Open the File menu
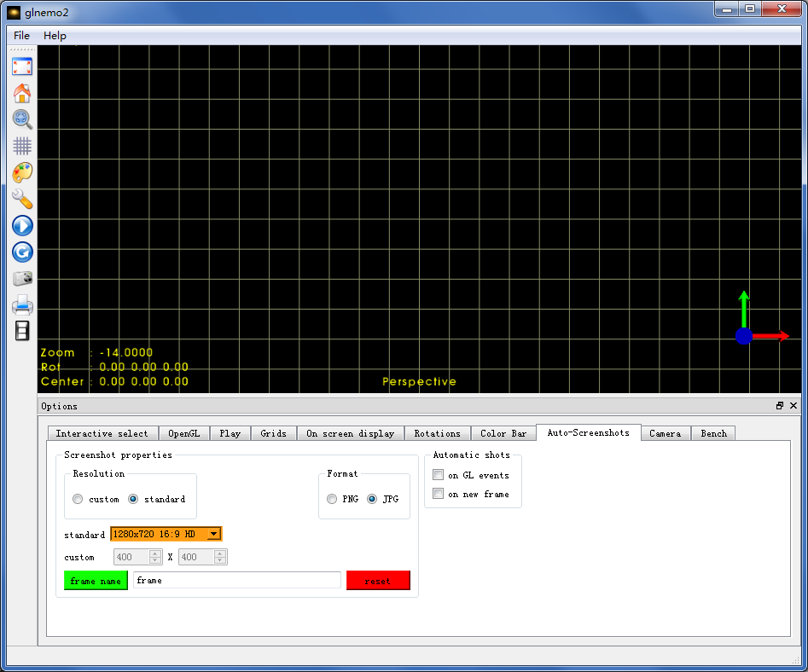Viewport: 808px width, 672px height. tap(21, 35)
